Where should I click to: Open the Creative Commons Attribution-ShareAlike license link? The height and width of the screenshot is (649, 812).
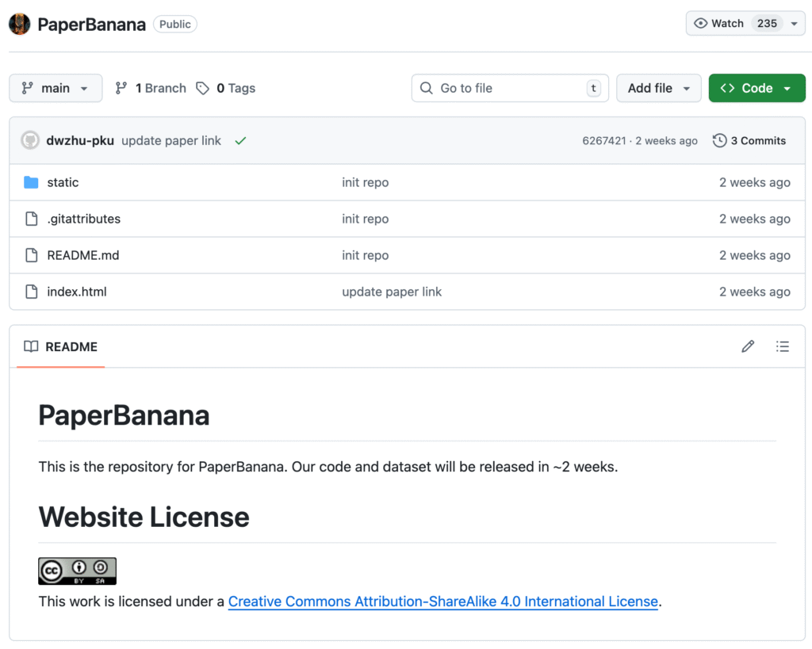point(442,601)
